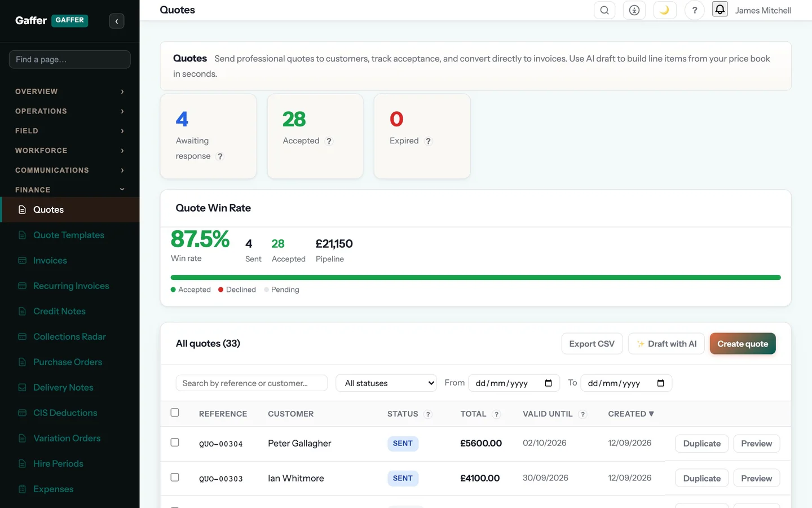Click the Collections Radar sidebar icon
Image resolution: width=812 pixels, height=508 pixels.
pos(22,337)
